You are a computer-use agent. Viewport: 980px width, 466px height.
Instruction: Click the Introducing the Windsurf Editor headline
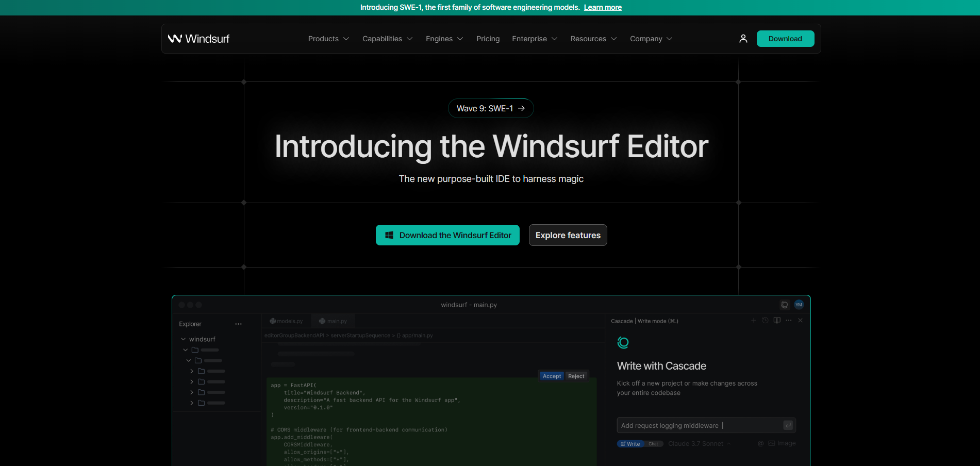tap(491, 146)
